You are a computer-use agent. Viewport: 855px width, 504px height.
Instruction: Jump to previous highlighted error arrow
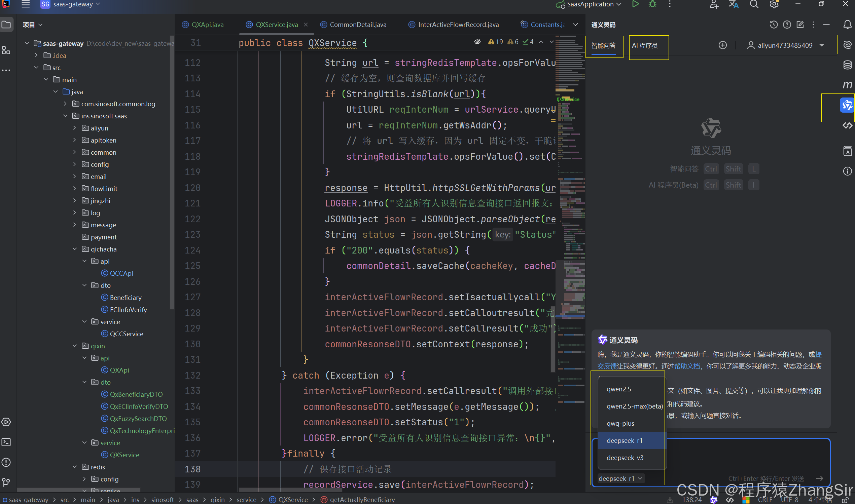click(541, 42)
